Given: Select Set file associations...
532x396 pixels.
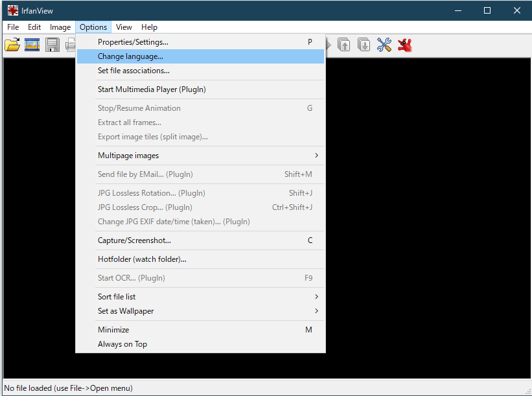Looking at the screenshot, I should click(x=200, y=71).
